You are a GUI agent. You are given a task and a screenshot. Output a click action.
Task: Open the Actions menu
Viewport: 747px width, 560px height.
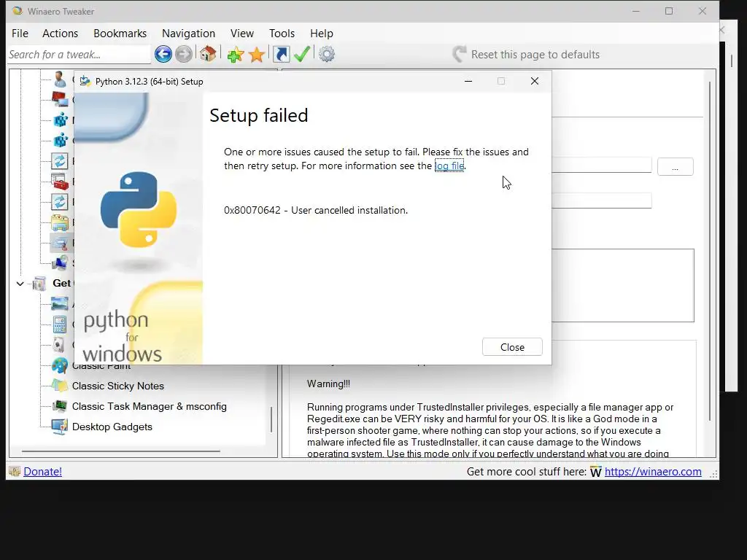60,34
